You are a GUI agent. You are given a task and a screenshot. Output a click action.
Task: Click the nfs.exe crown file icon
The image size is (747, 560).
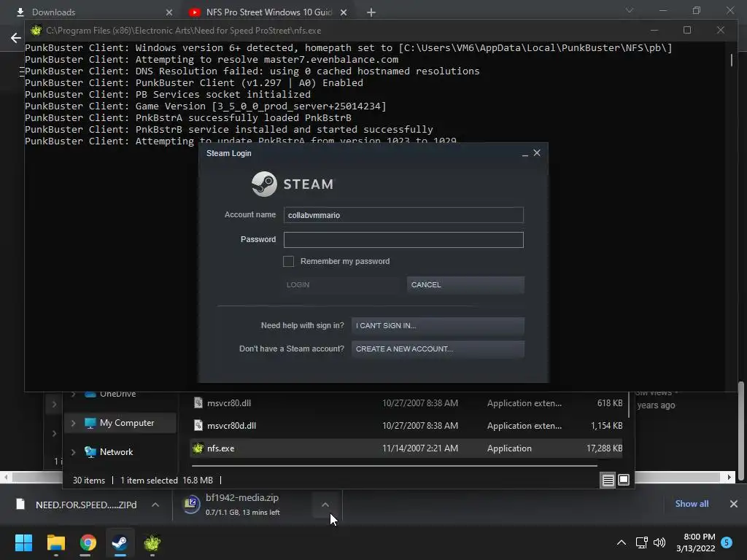(198, 448)
